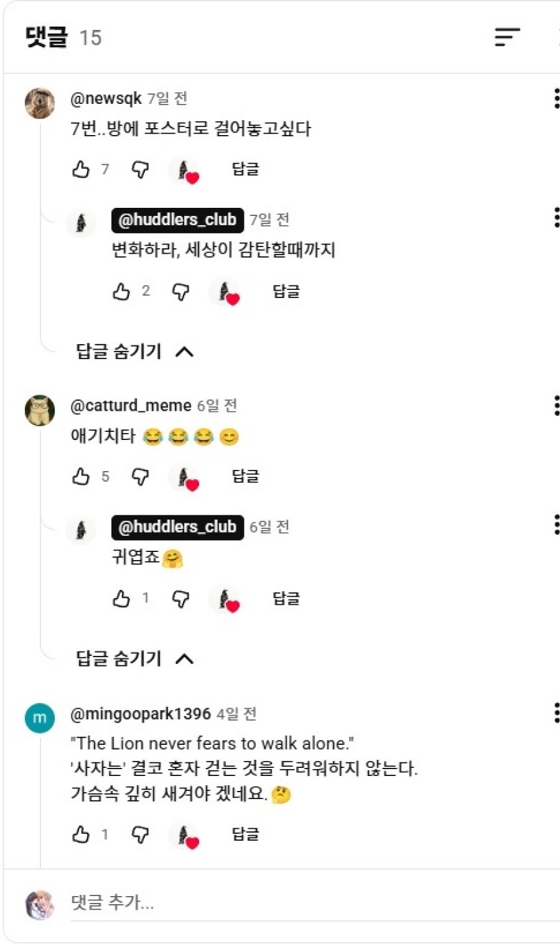The image size is (560, 944).
Task: Like the 애기치타 comment
Action: tap(81, 477)
